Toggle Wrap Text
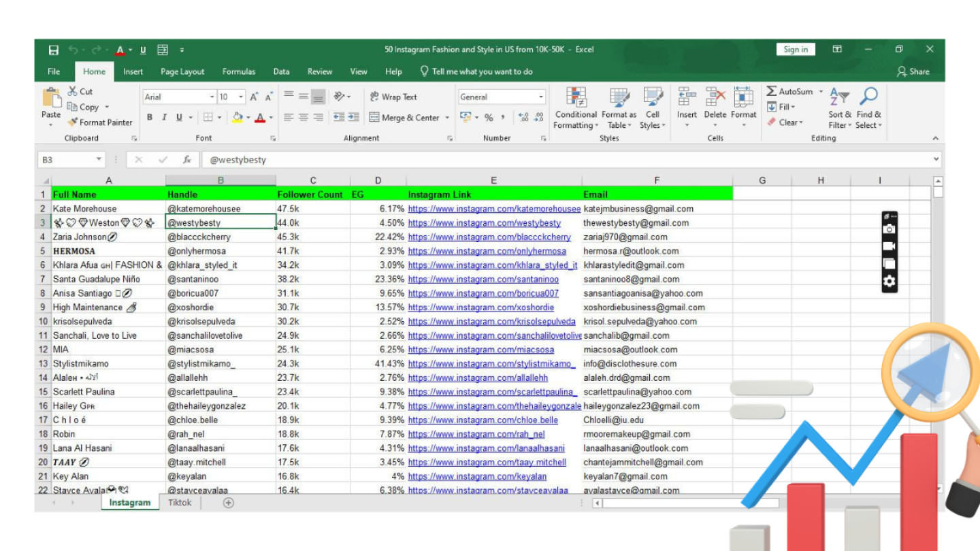 393,97
